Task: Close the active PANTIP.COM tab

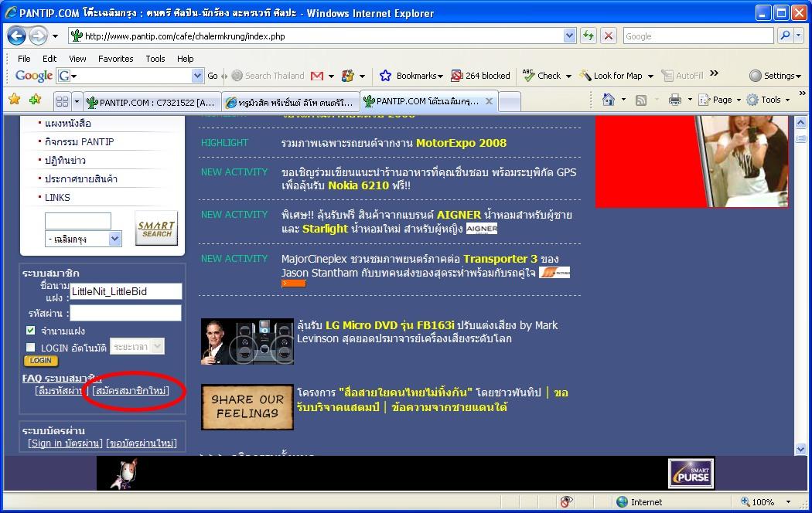Action: [488, 101]
